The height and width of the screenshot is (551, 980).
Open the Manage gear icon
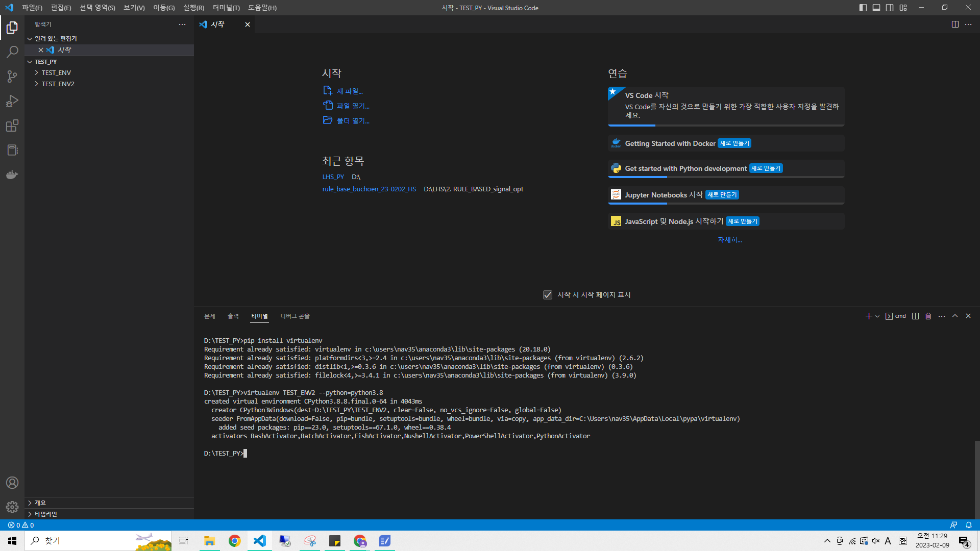pyautogui.click(x=12, y=507)
